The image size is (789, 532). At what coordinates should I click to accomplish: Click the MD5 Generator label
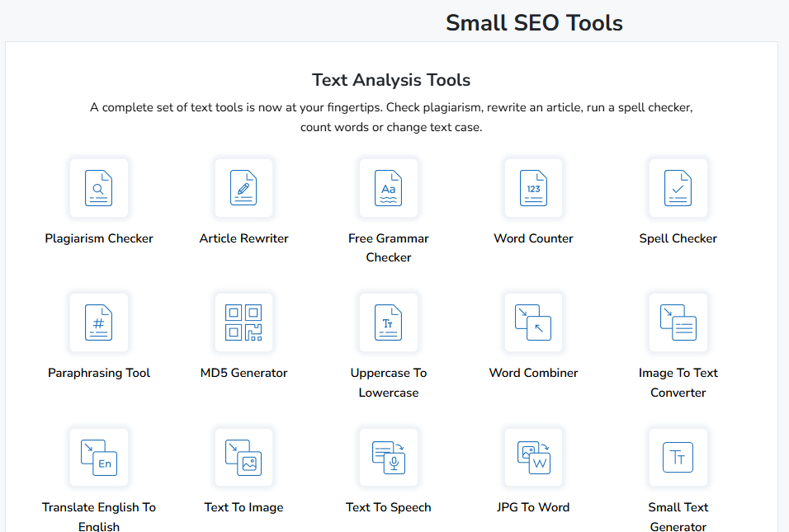tap(244, 373)
